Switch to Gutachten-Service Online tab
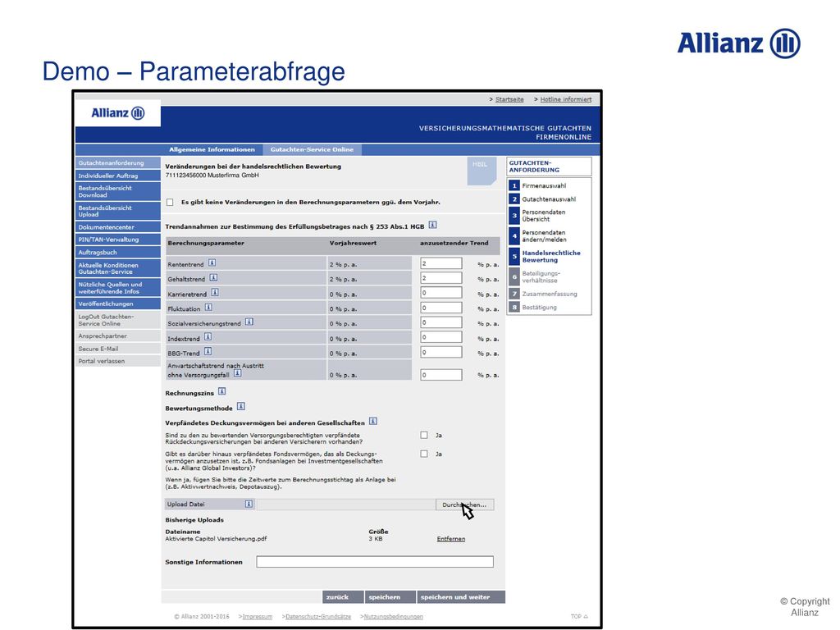 [312, 149]
